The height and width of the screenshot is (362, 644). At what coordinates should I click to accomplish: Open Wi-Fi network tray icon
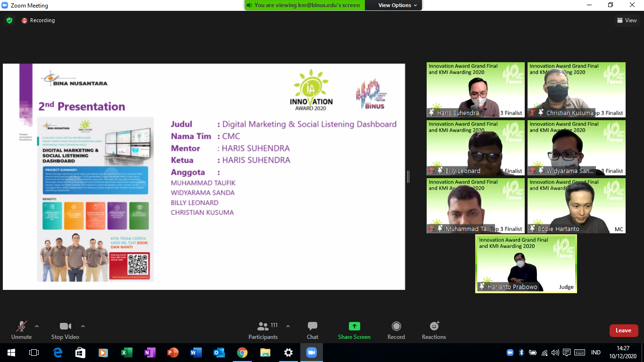[x=545, y=353]
